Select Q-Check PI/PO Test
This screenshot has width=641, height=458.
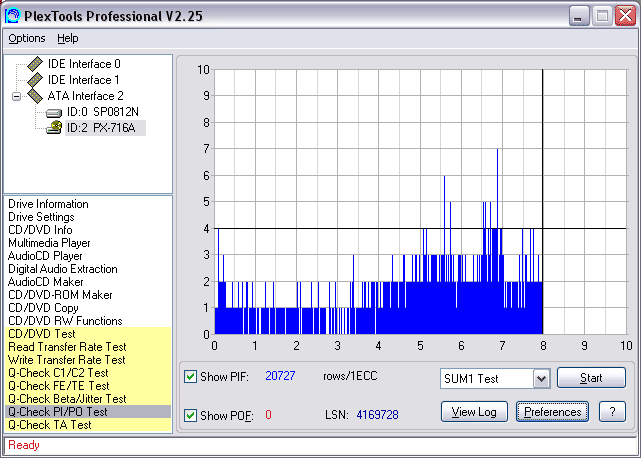click(58, 412)
